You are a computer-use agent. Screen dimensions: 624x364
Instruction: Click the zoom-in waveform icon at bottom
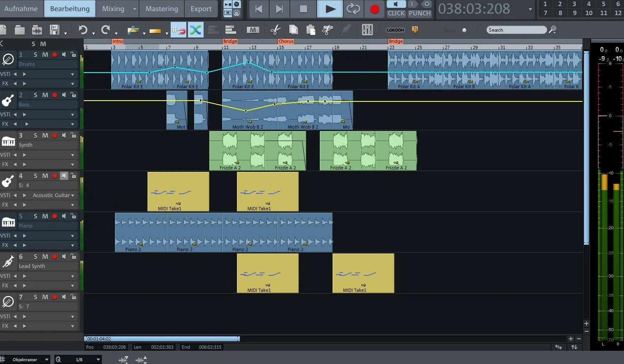[141, 359]
